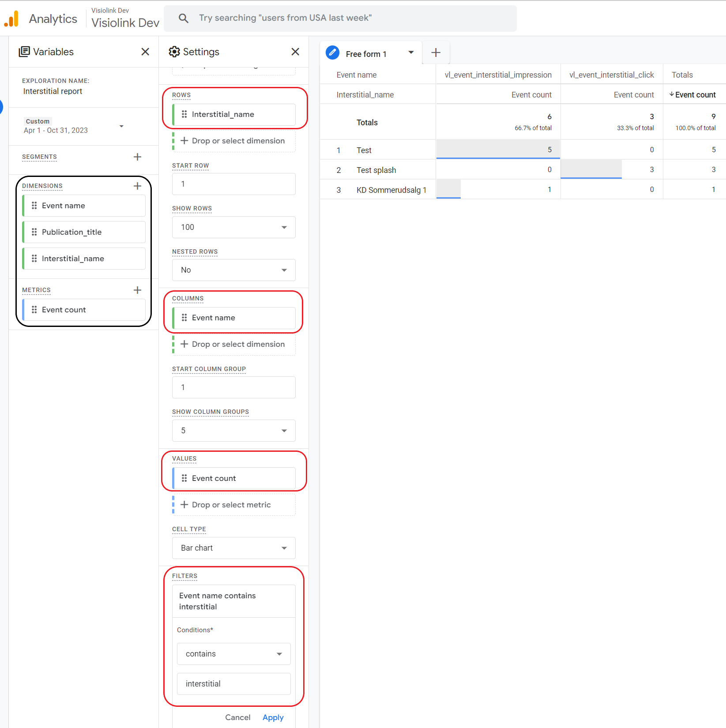Click the Free form 1 pencil icon
726x728 pixels.
pyautogui.click(x=332, y=53)
